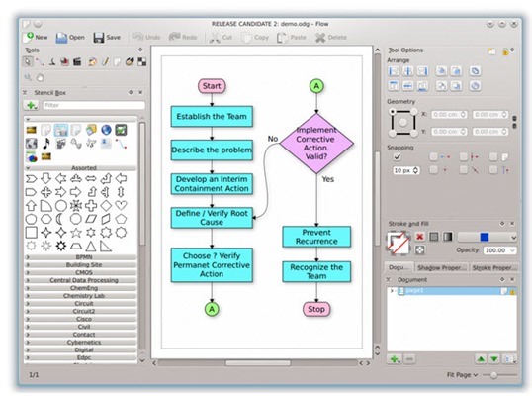
Task: Click the red X no-fill icon
Action: [x=420, y=237]
